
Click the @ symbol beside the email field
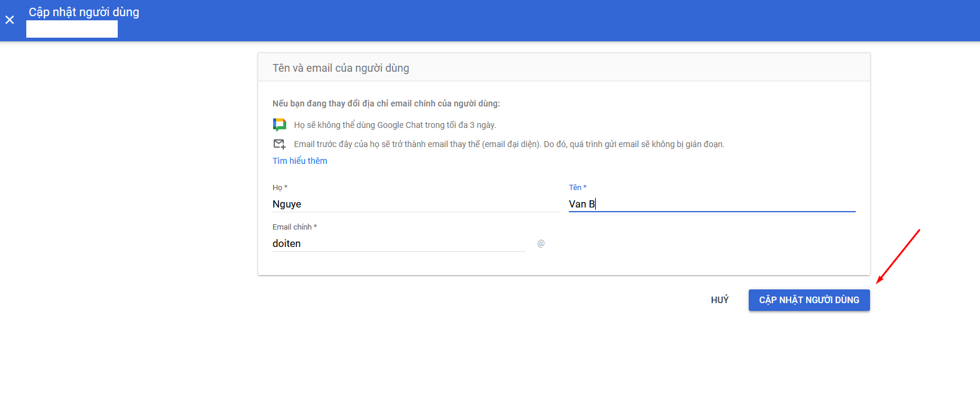tap(541, 243)
